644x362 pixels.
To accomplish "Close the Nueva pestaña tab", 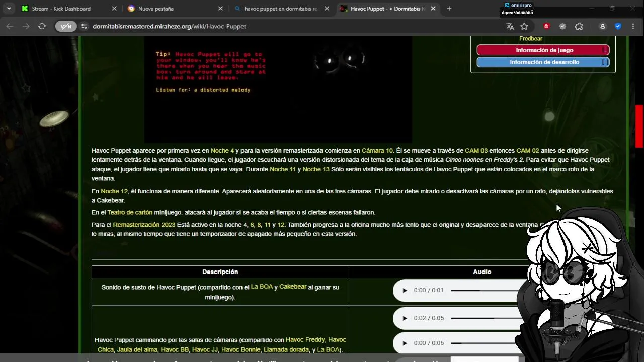I will pos(220,9).
